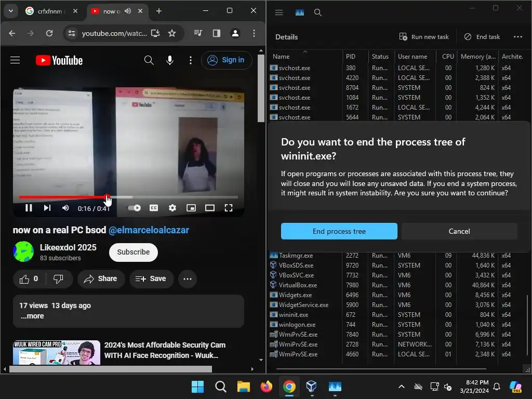
Task: Pause the playing video
Action: coord(29,208)
